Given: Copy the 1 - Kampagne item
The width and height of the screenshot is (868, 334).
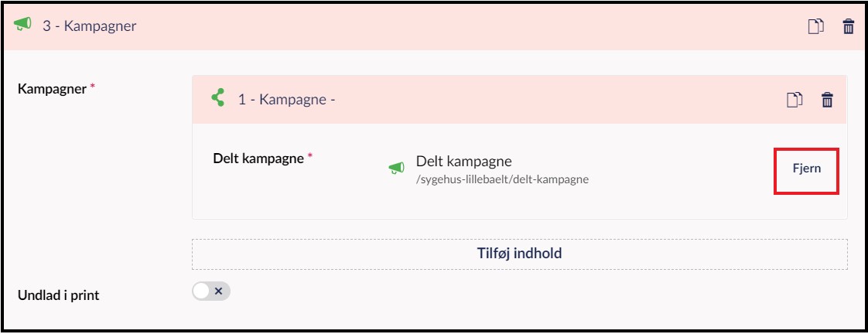Looking at the screenshot, I should (x=795, y=100).
